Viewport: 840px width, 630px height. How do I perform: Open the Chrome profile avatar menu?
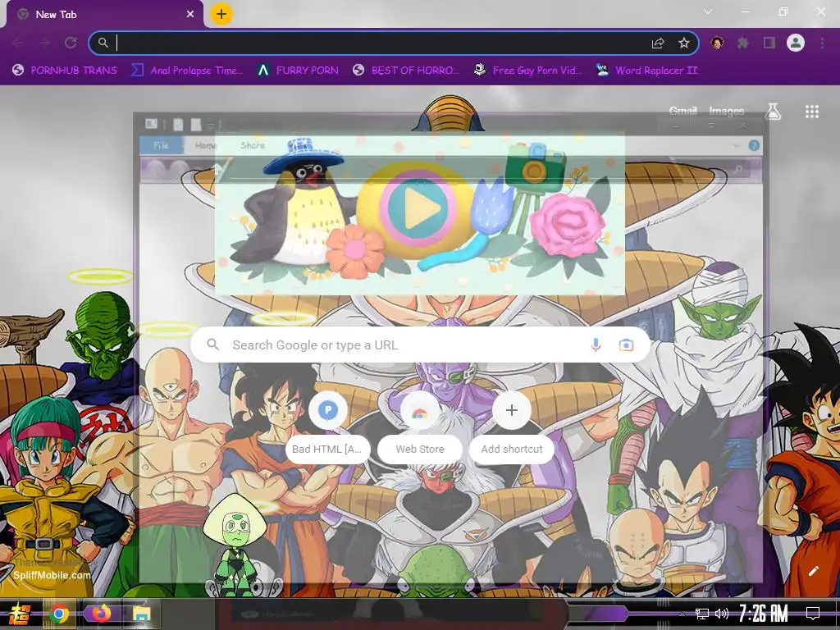[x=796, y=43]
